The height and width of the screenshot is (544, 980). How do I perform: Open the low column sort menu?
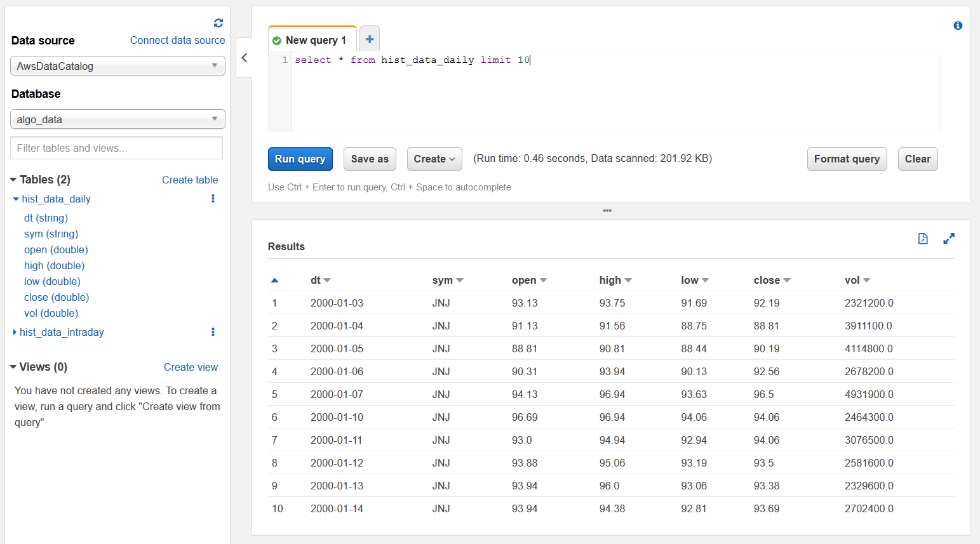[705, 281]
